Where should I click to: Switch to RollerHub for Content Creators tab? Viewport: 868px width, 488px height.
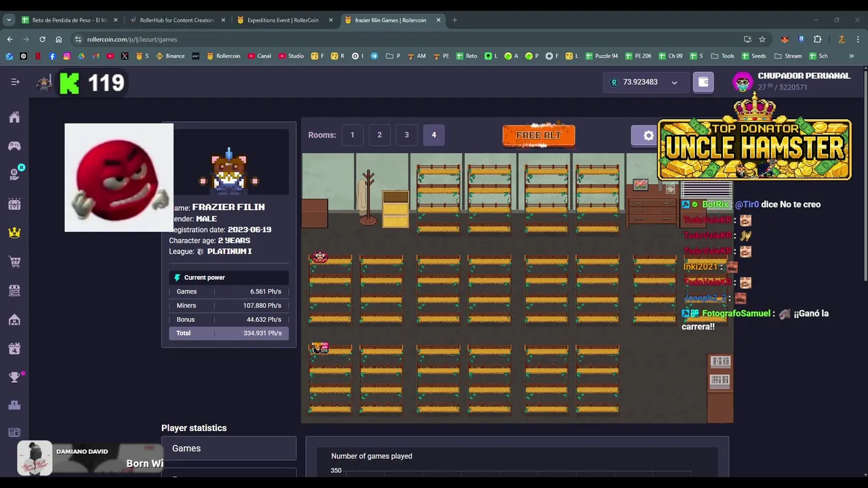point(176,20)
